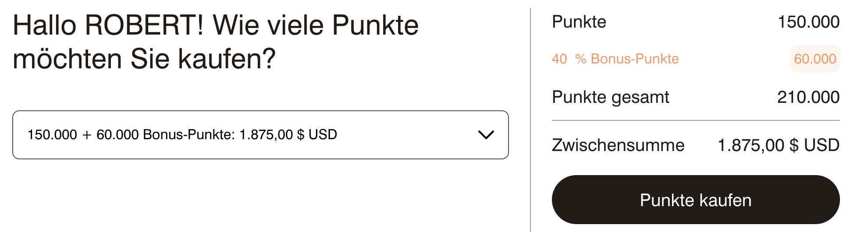Click the 150.000 value in the Punkte row
This screenshot has width=868, height=232.
click(x=808, y=22)
